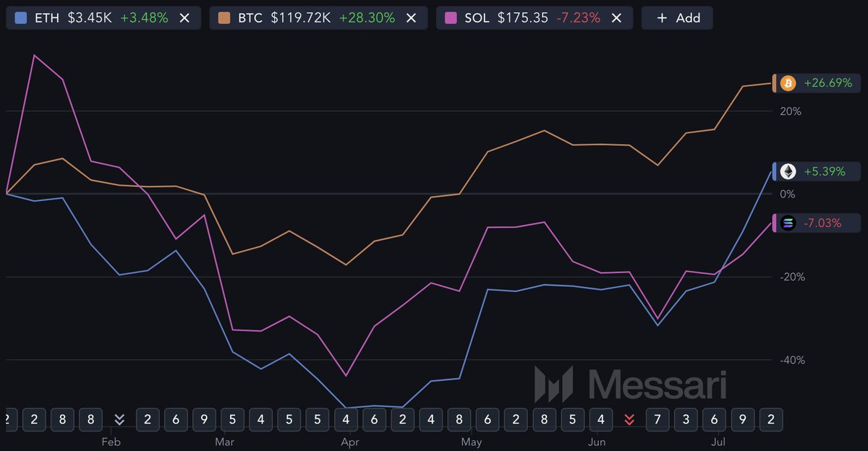
Task: Click the Jun month label
Action: coord(597,442)
